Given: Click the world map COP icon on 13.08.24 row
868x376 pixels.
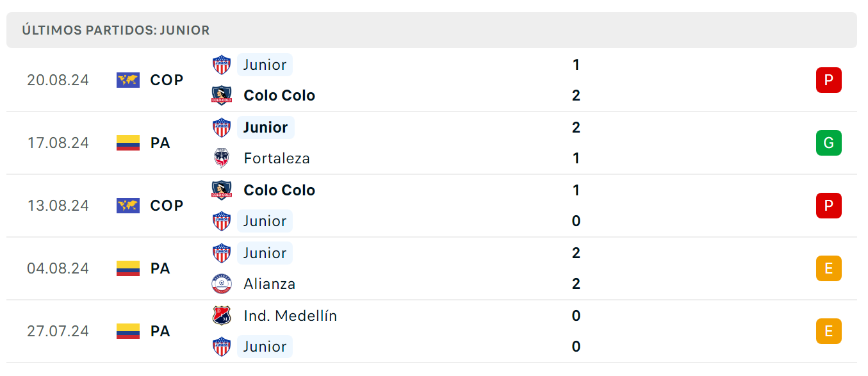Looking at the screenshot, I should point(128,206).
